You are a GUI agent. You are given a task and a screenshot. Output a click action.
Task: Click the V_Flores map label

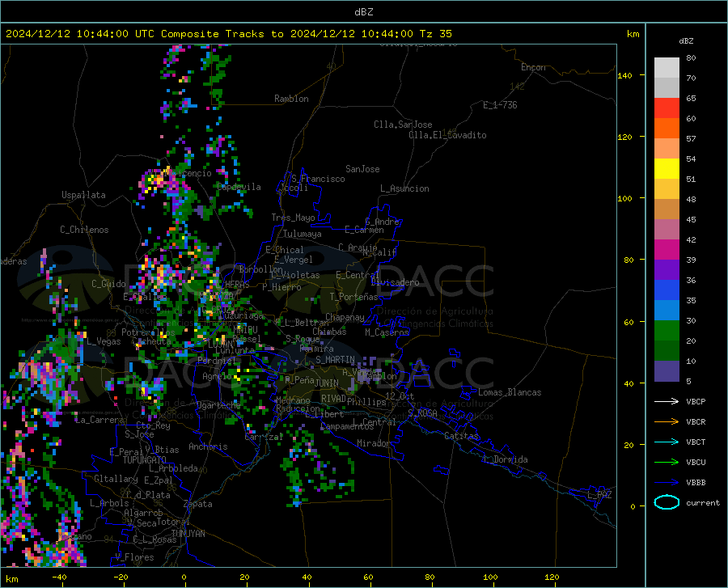134,557
